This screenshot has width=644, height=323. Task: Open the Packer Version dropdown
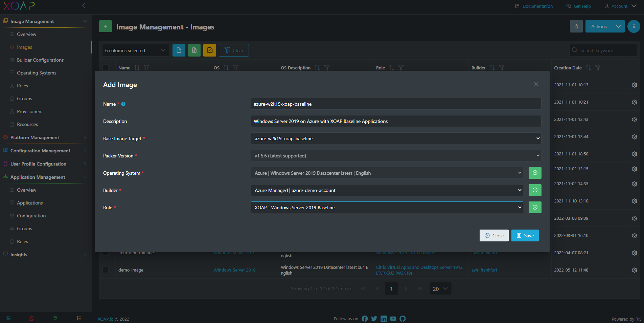click(x=396, y=156)
